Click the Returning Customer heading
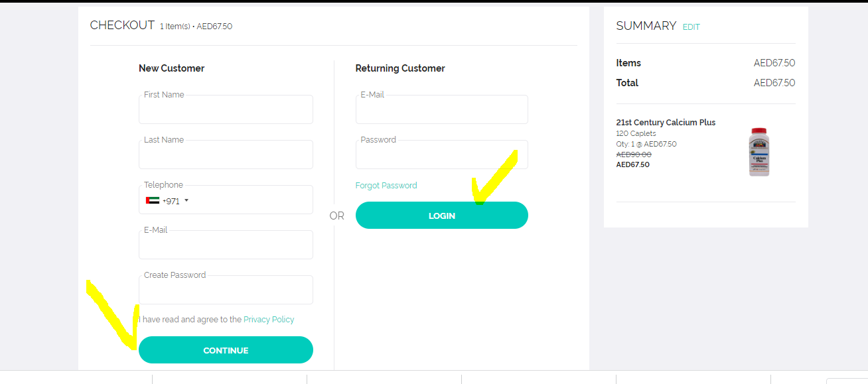Screen dimensions: 868x384 [400, 68]
